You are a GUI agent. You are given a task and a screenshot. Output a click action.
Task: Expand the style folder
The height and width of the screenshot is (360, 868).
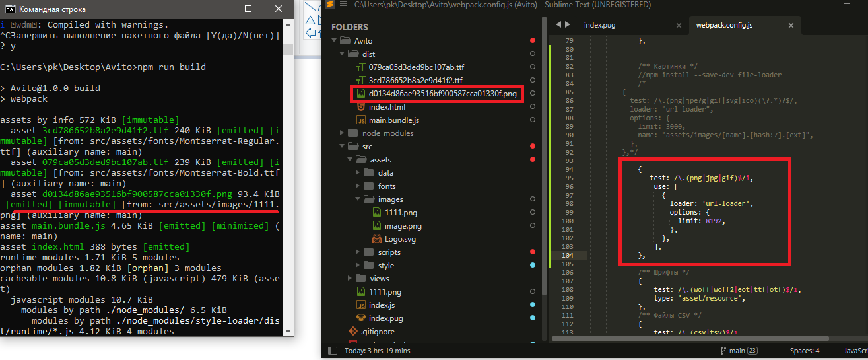358,266
